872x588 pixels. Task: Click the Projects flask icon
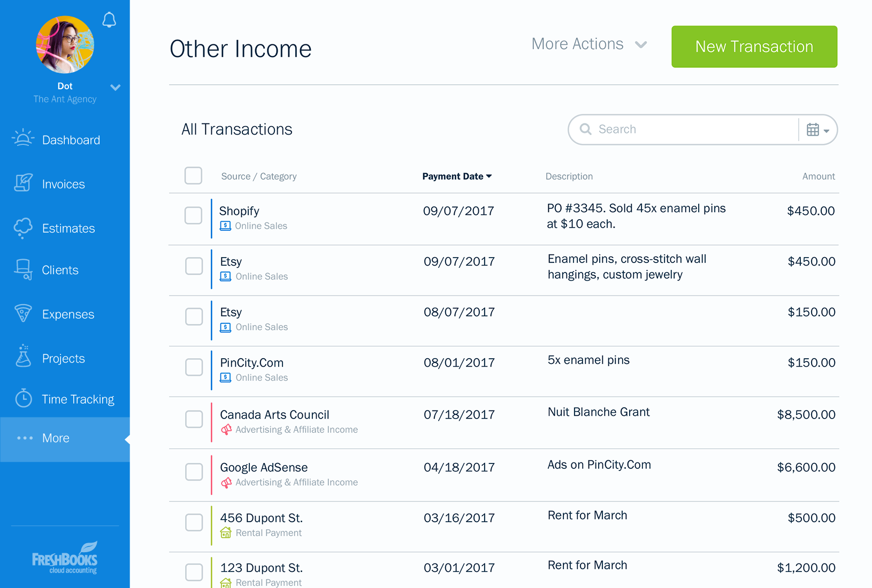tap(23, 356)
